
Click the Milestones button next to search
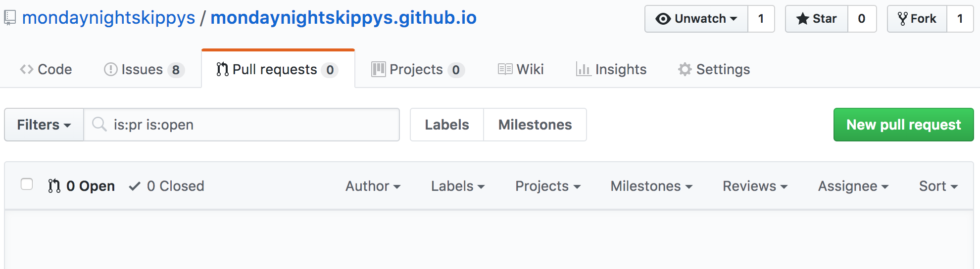coord(535,125)
